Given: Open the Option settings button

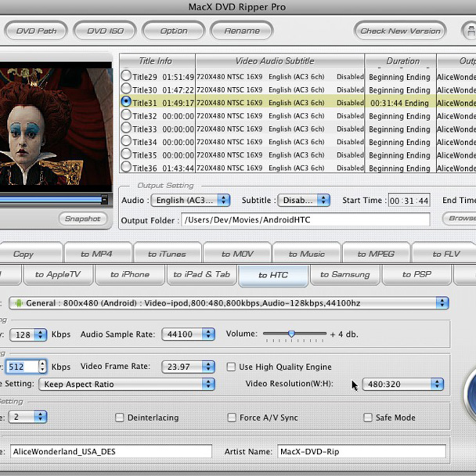Looking at the screenshot, I should [x=174, y=31].
